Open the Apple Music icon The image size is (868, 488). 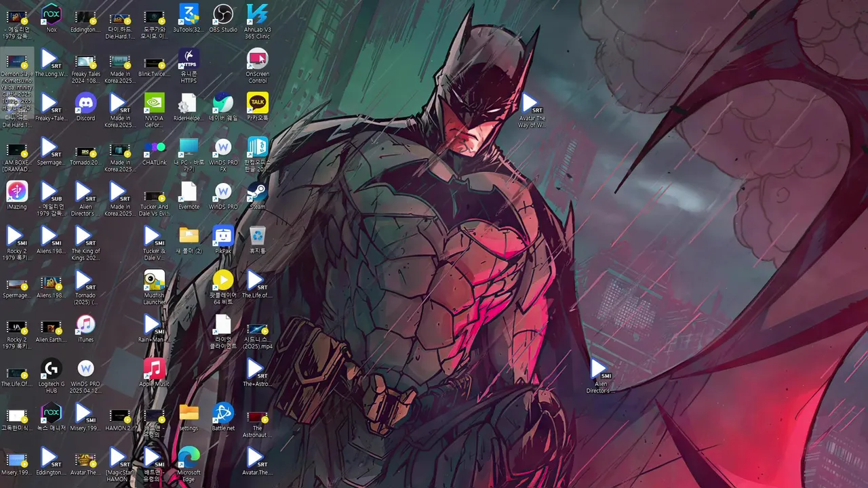[154, 372]
